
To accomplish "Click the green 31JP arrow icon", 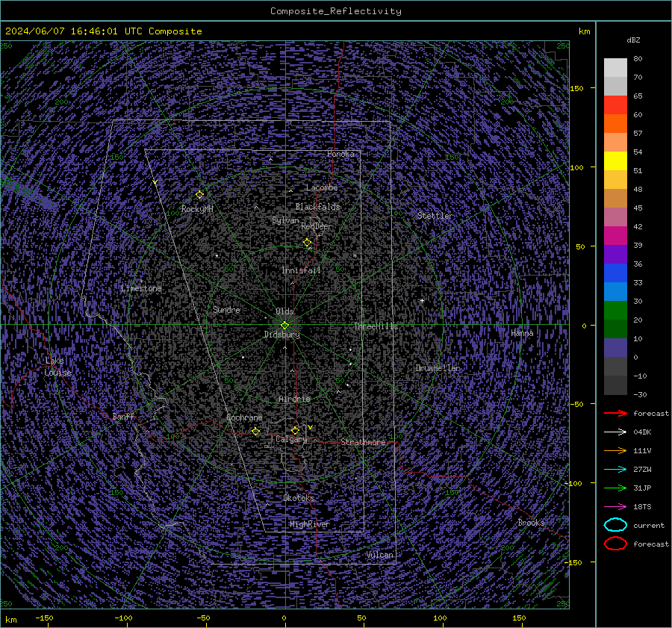I will (615, 488).
